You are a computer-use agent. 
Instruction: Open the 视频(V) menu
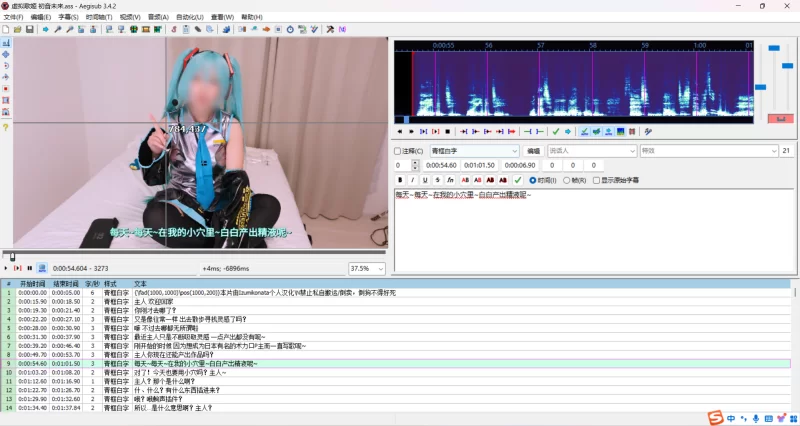pyautogui.click(x=130, y=17)
